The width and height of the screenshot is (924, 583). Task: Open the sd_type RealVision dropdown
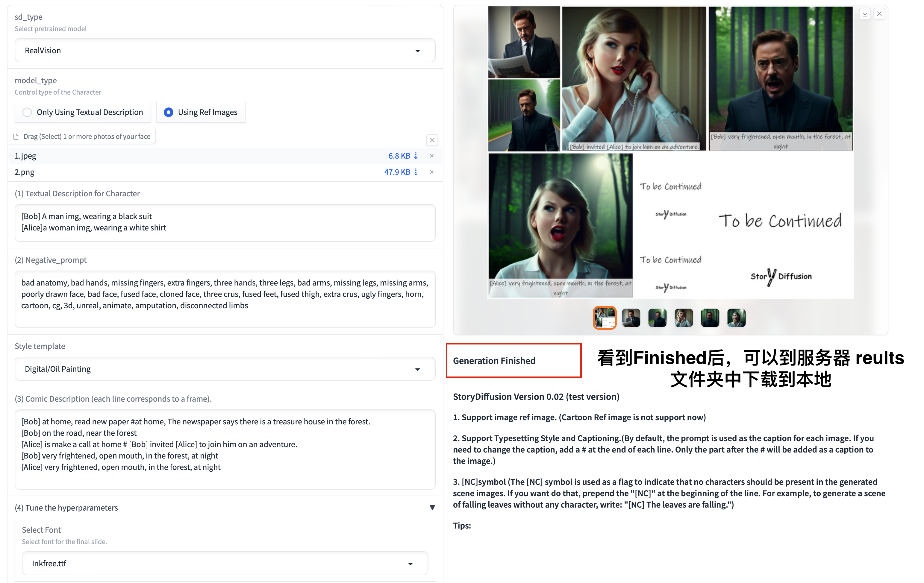click(x=225, y=50)
